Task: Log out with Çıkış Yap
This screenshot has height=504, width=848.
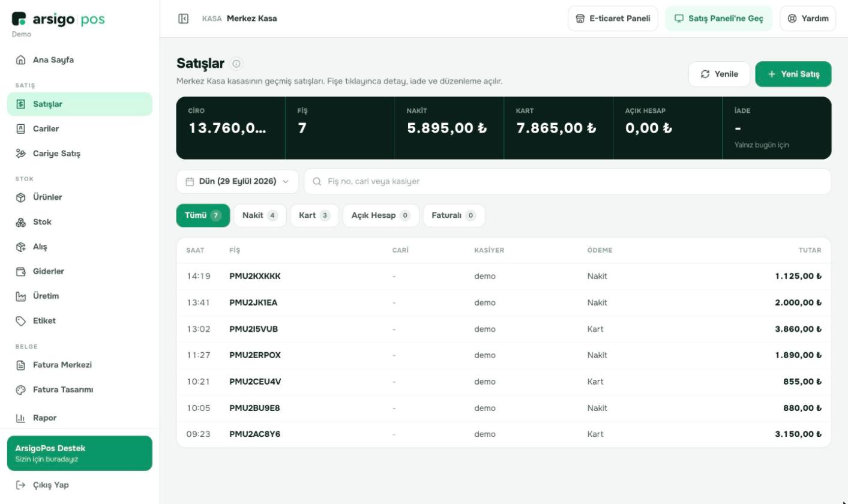Action: (x=80, y=485)
